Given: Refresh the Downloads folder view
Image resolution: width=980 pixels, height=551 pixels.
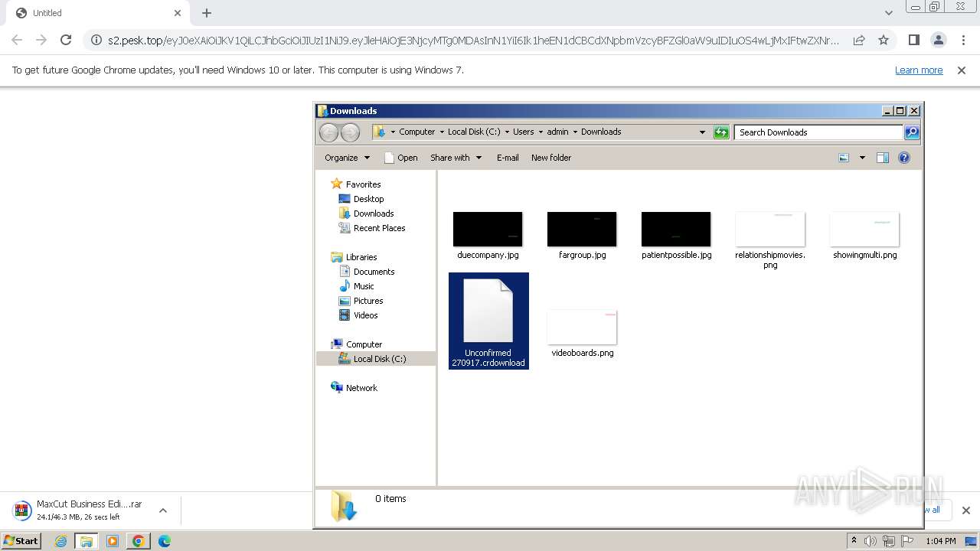Looking at the screenshot, I should 721,132.
